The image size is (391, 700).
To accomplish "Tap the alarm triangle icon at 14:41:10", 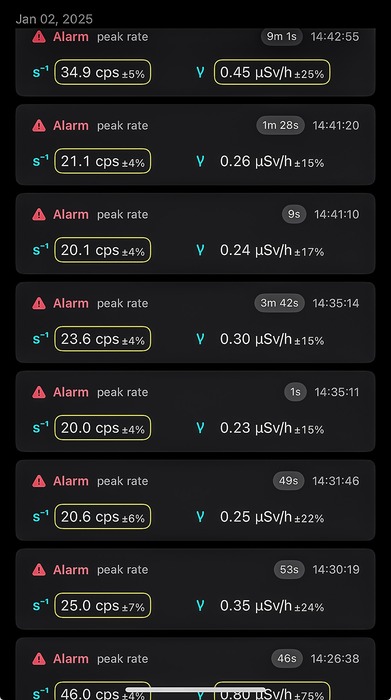I will pos(39,214).
